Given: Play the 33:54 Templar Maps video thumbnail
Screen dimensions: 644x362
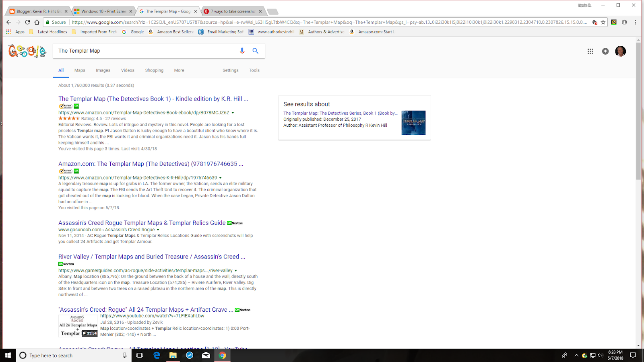Looking at the screenshot, I should coord(78,325).
